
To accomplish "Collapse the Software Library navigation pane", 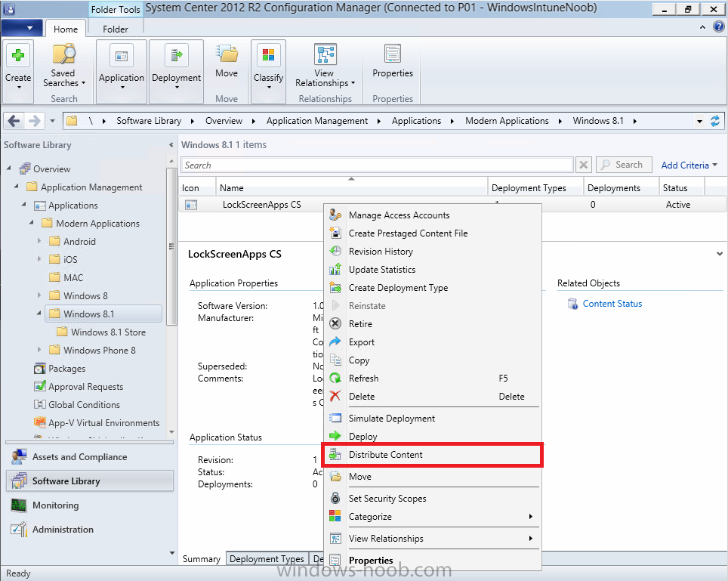I will click(x=171, y=145).
